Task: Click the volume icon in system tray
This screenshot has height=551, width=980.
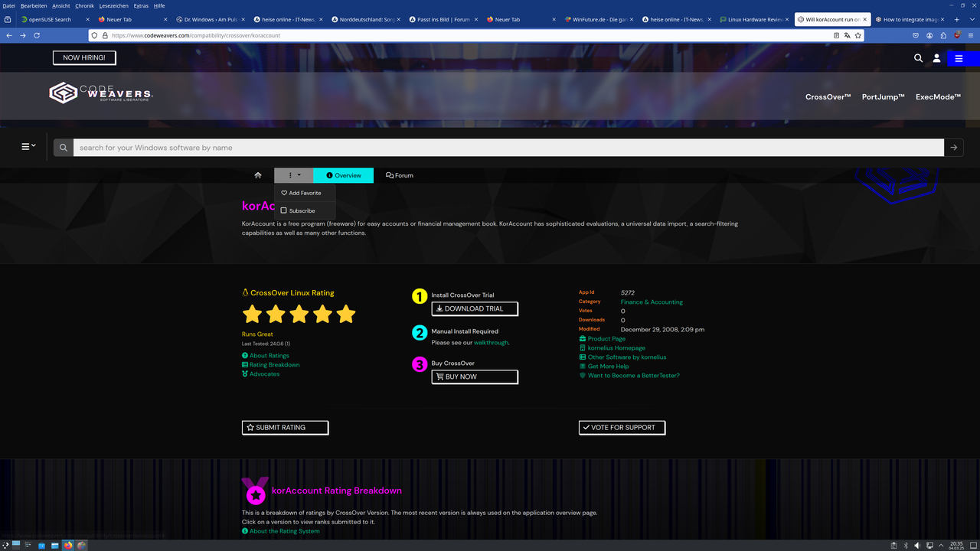Action: click(917, 545)
